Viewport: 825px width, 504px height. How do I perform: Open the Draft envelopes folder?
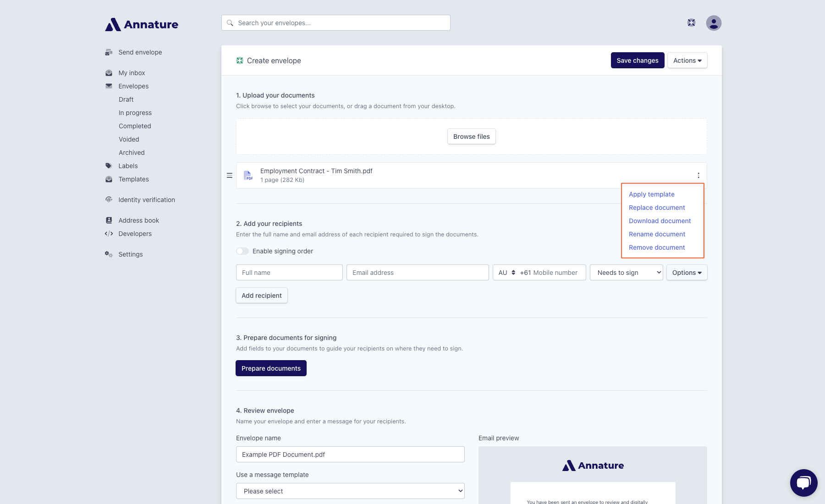tap(126, 99)
